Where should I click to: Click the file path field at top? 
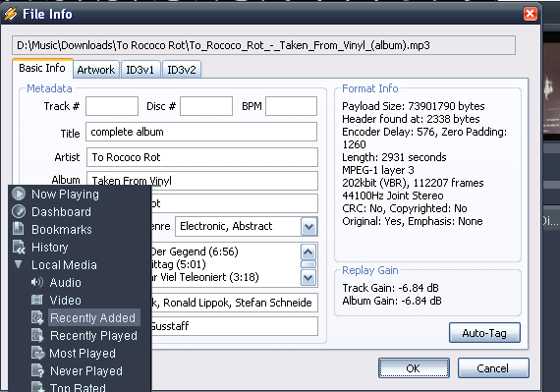(x=263, y=45)
